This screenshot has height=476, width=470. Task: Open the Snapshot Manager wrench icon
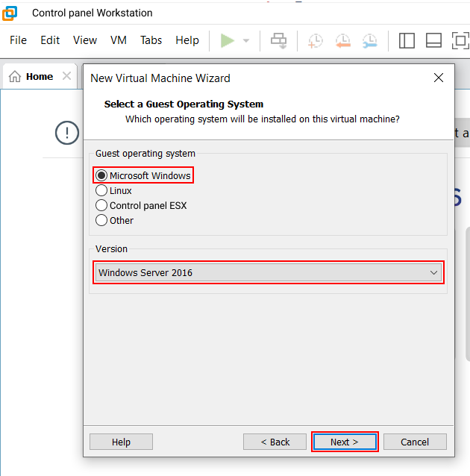tap(369, 40)
